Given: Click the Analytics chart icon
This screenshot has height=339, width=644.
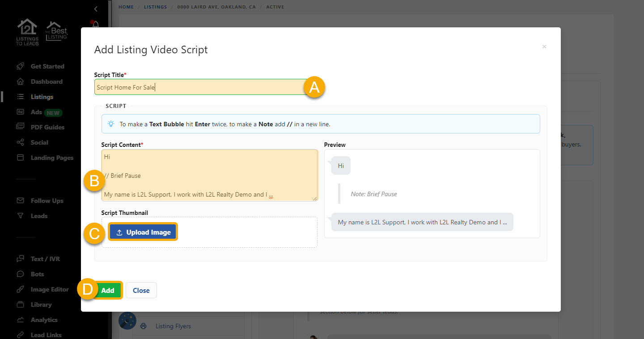Looking at the screenshot, I should click(20, 320).
